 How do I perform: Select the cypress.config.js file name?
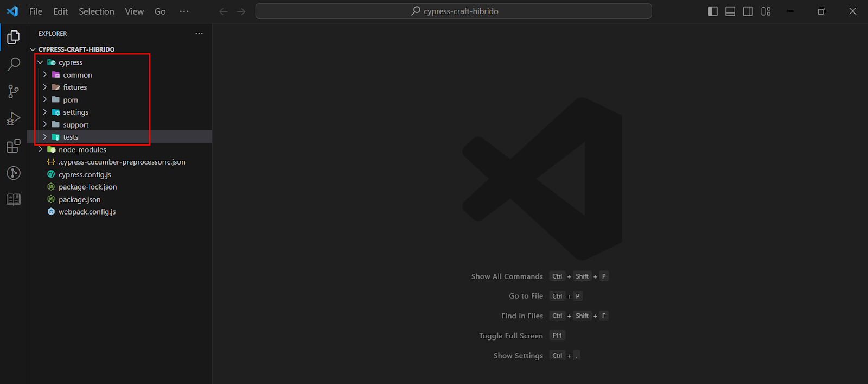tap(85, 174)
